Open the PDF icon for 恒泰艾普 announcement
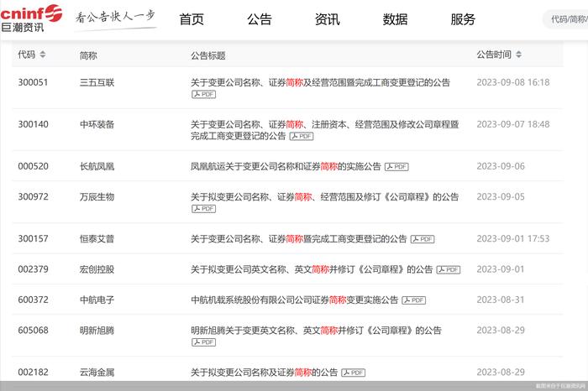 [423, 239]
